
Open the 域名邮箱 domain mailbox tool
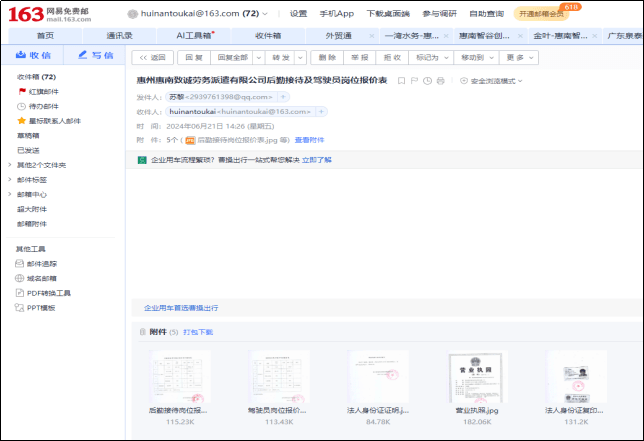(x=41, y=278)
